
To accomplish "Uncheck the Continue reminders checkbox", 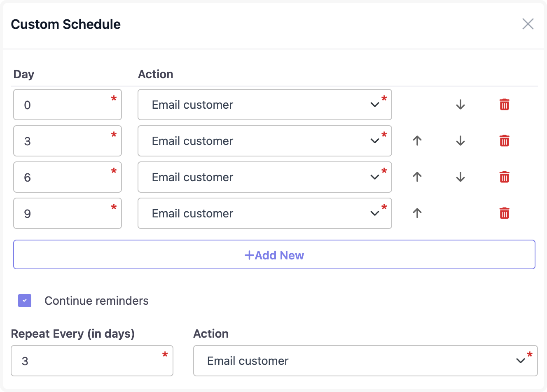I will point(25,301).
